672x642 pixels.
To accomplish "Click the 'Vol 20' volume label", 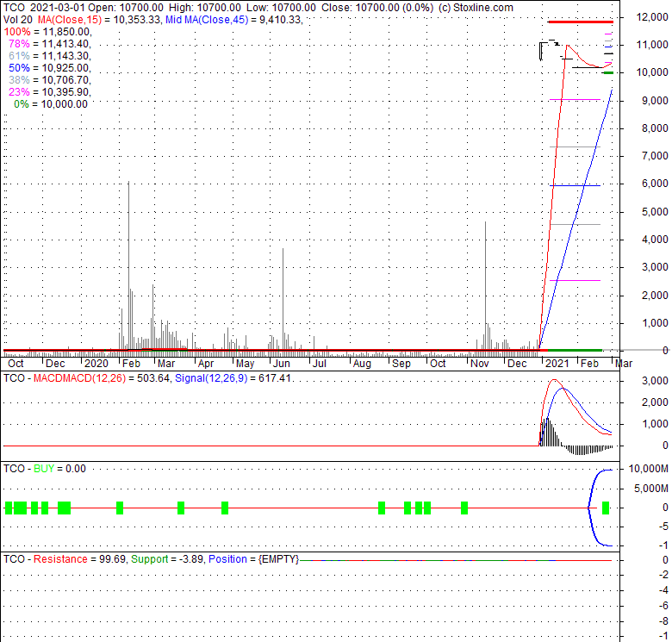I will tap(17, 20).
